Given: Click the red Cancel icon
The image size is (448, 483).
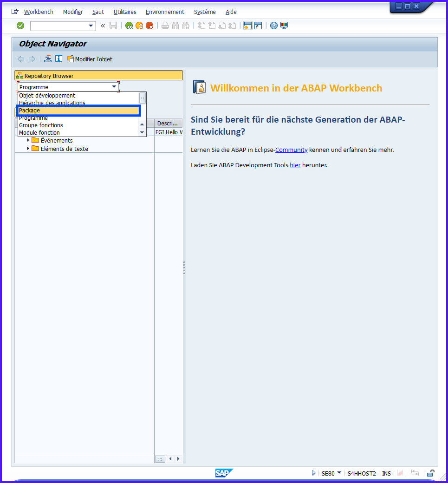Looking at the screenshot, I should 149,26.
